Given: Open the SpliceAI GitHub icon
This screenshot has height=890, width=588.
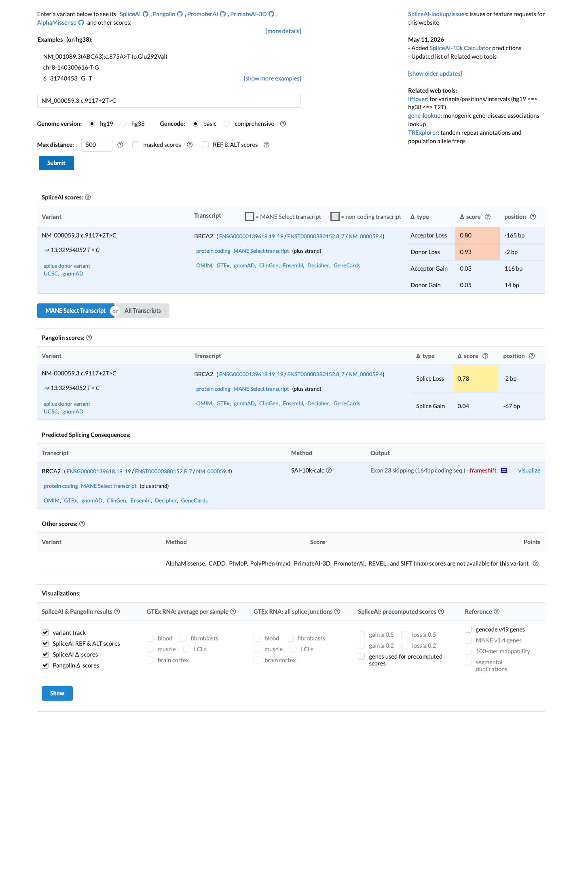Looking at the screenshot, I should 146,14.
